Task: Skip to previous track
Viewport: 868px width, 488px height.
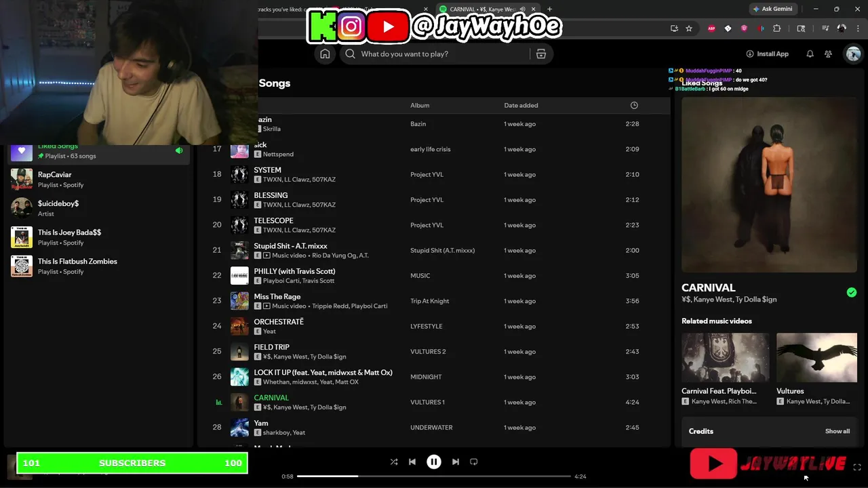Action: click(x=412, y=462)
